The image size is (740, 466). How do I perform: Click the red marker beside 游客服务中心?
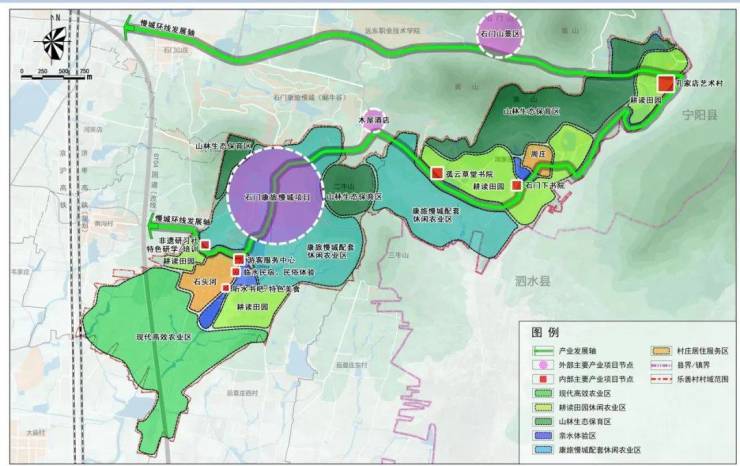[x=240, y=259]
